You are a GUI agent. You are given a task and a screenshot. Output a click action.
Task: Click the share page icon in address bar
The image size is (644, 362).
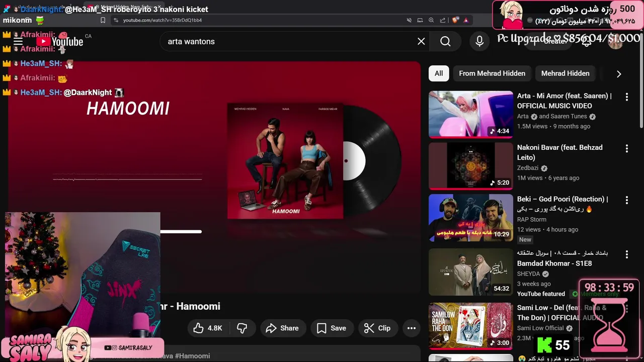443,20
